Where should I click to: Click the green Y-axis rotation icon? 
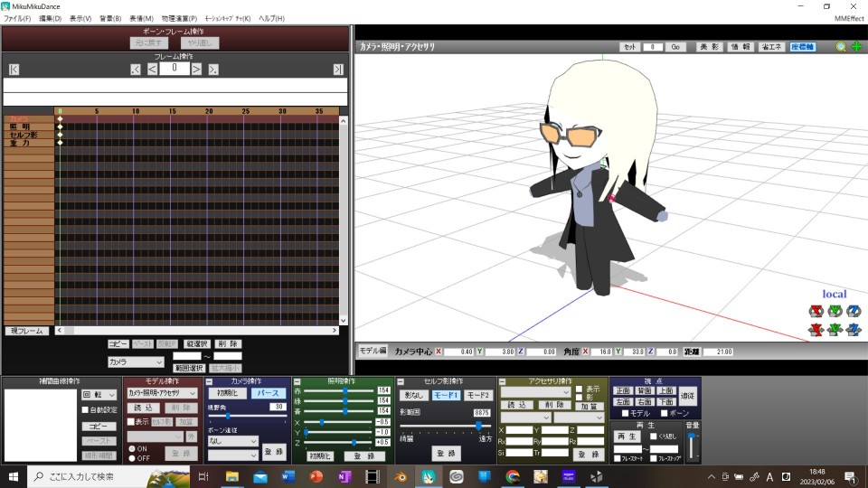click(x=835, y=312)
